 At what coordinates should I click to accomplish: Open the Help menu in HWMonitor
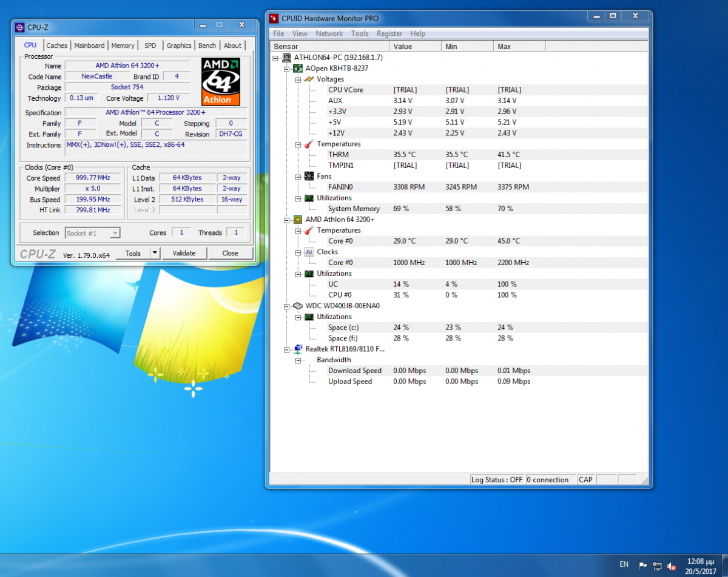[417, 33]
